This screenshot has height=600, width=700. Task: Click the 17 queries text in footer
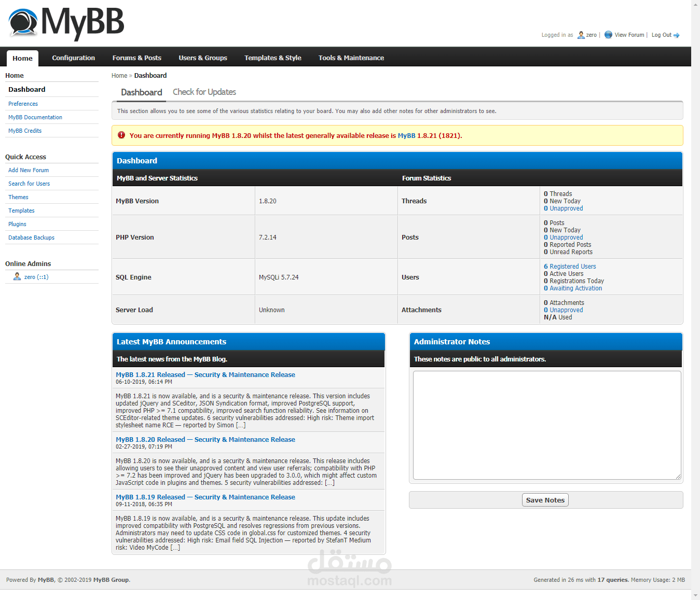click(x=613, y=580)
